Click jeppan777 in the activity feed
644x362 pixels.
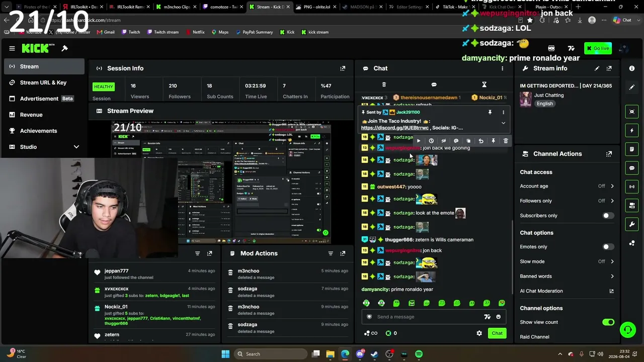tap(116, 271)
